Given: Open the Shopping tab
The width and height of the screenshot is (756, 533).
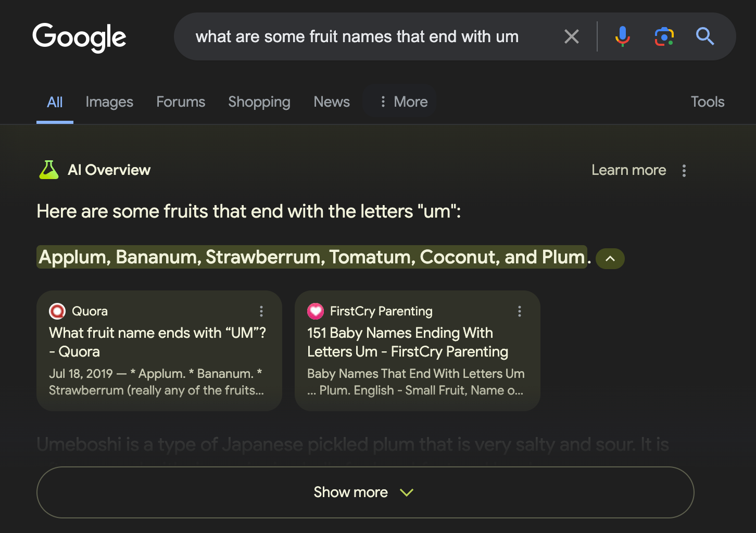Looking at the screenshot, I should (x=259, y=102).
